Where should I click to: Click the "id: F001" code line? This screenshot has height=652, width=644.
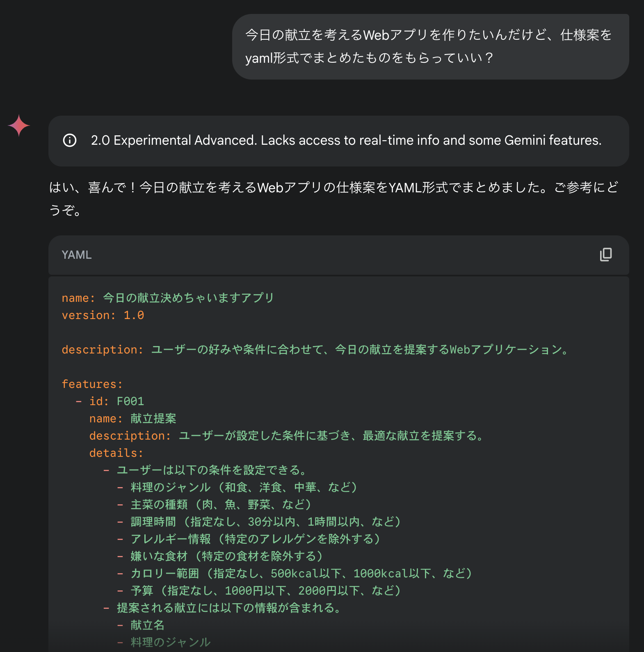click(x=116, y=401)
